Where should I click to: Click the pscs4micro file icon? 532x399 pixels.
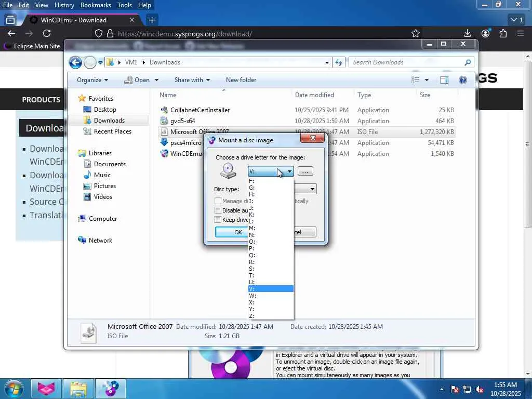(x=164, y=142)
